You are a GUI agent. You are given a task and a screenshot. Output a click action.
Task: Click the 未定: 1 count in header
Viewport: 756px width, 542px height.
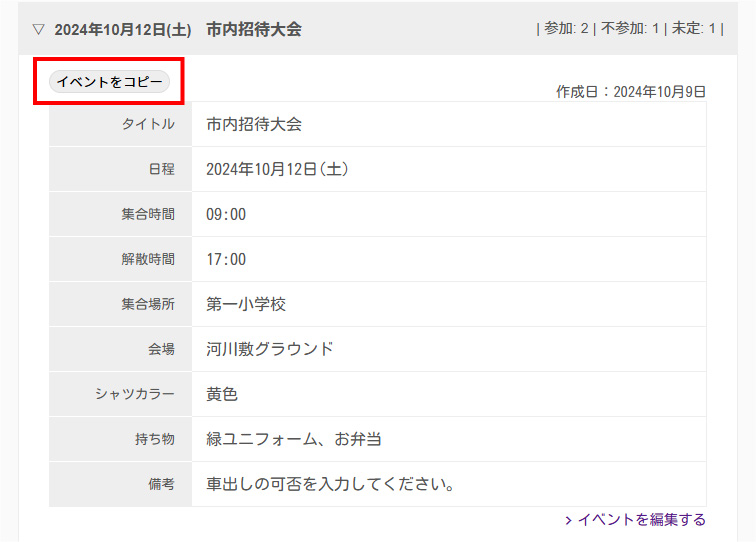coord(692,29)
